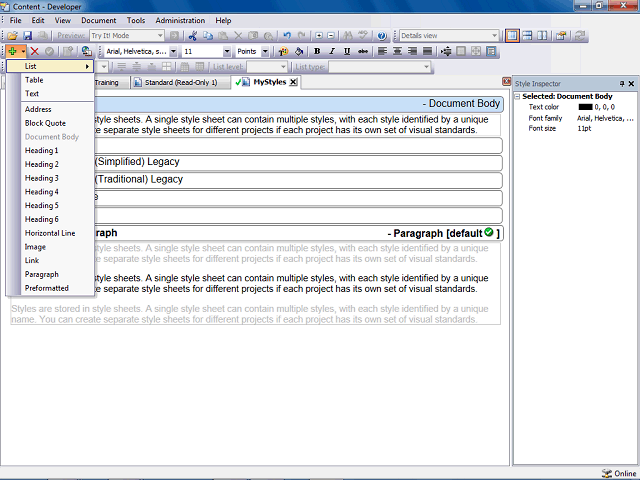The height and width of the screenshot is (480, 640).
Task: Click the center alignment icon
Action: click(x=397, y=51)
